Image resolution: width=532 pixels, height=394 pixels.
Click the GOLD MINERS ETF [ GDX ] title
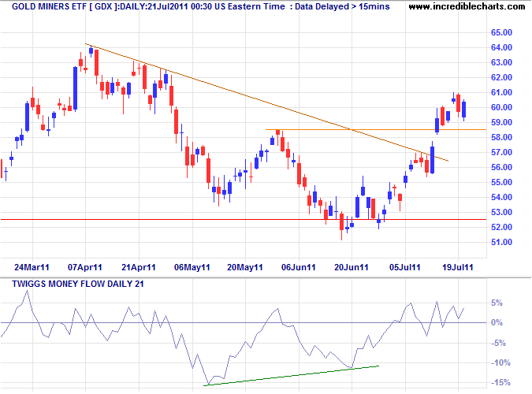65,6
